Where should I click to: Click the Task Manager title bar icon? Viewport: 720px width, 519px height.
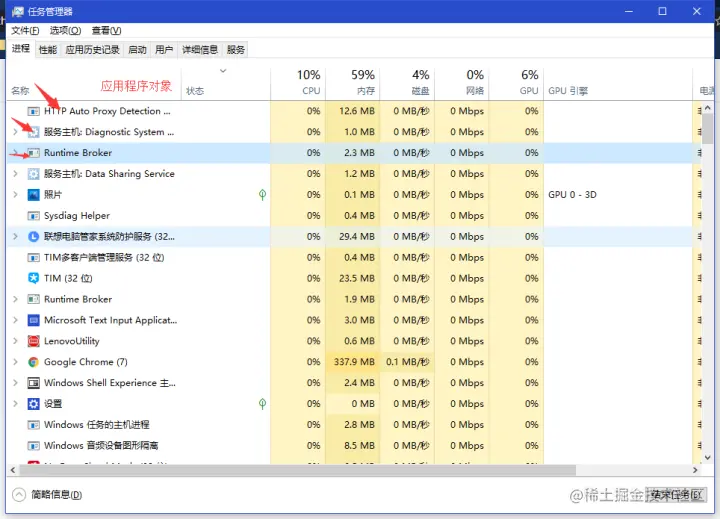click(18, 11)
